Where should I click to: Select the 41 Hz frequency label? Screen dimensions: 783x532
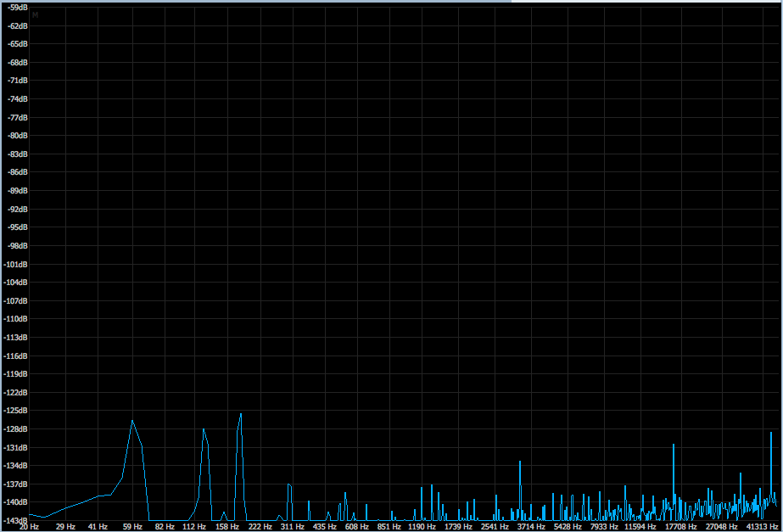coord(98,527)
